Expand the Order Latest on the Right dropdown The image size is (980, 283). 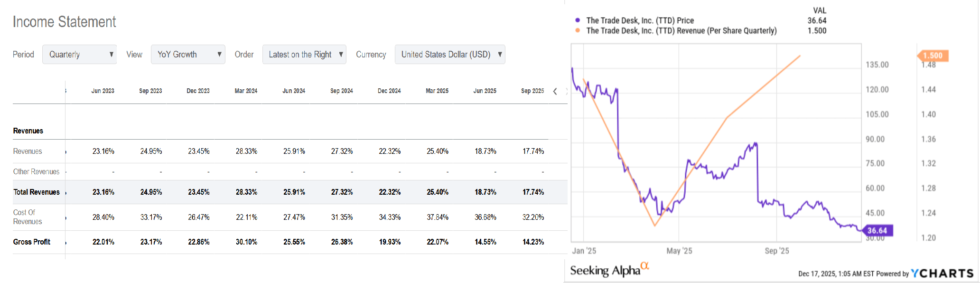coord(304,54)
